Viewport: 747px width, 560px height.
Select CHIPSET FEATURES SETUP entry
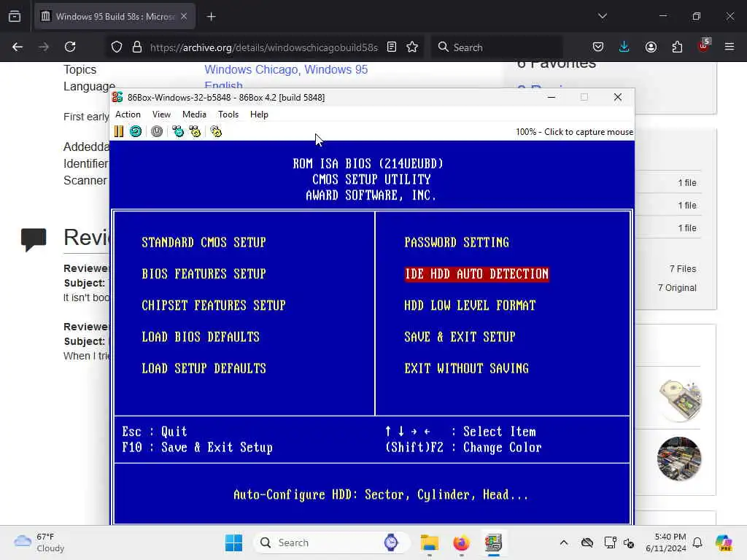coord(214,306)
